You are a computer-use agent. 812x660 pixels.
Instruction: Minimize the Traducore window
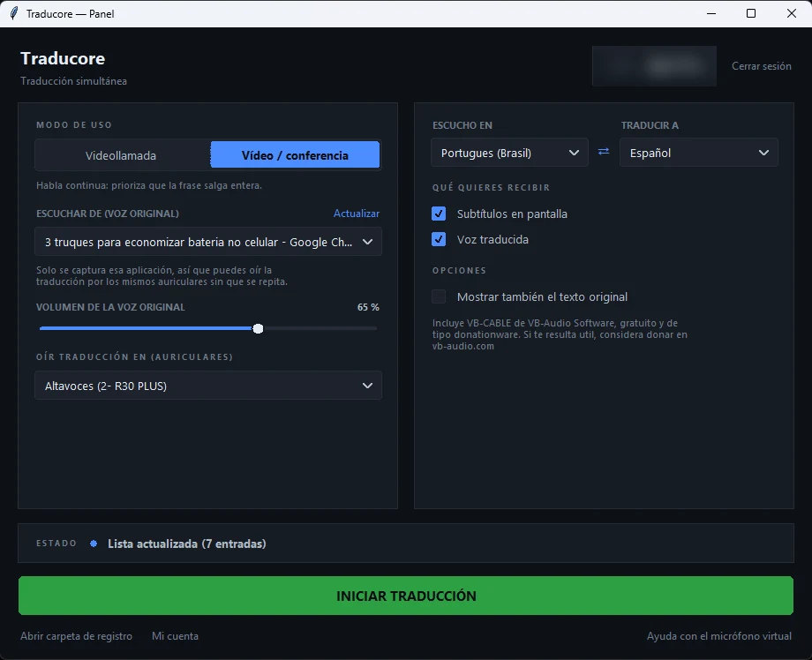(x=711, y=13)
